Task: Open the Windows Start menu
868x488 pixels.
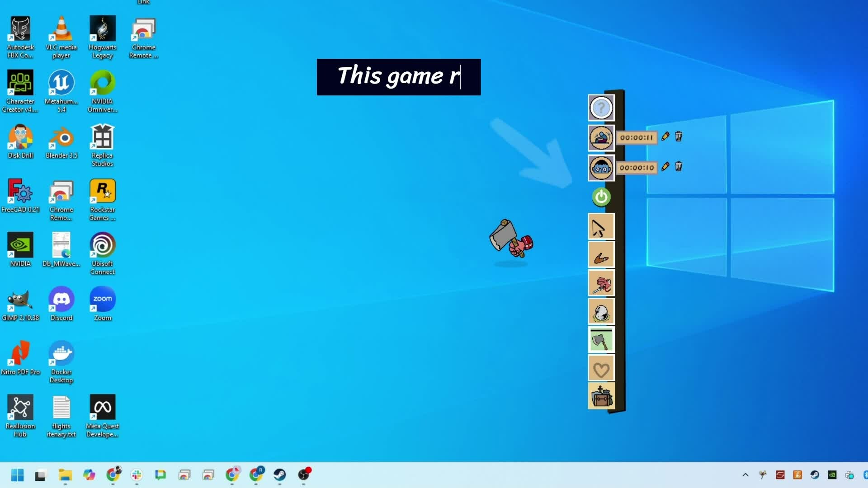Action: 17,475
